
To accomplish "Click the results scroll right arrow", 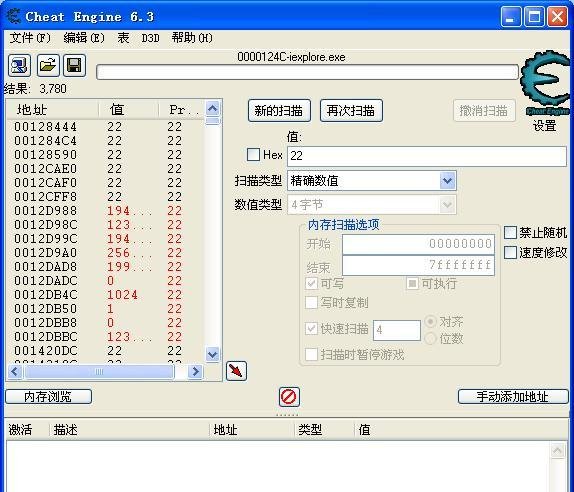I will click(195, 372).
